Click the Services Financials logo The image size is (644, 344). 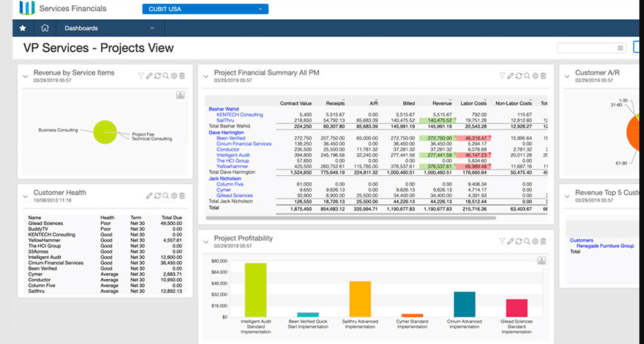coord(27,8)
